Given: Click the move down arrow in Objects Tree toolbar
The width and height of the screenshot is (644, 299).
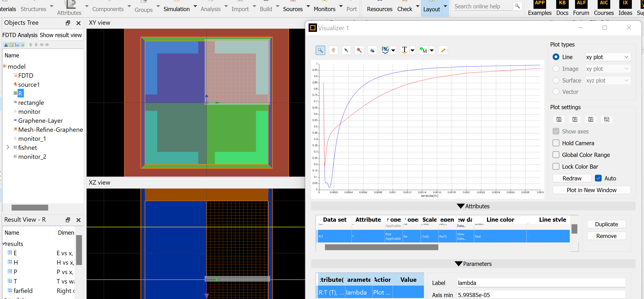Looking at the screenshot, I should point(36,45).
